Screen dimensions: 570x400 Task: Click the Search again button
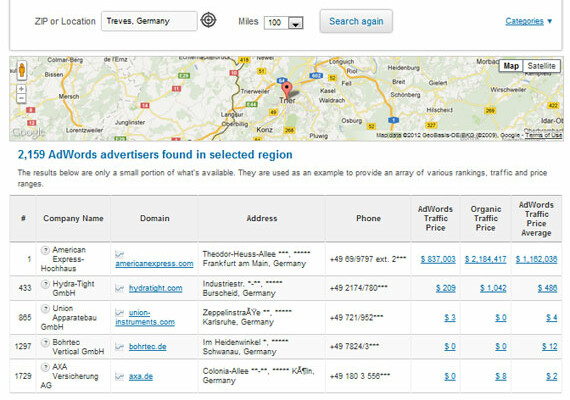pyautogui.click(x=356, y=21)
